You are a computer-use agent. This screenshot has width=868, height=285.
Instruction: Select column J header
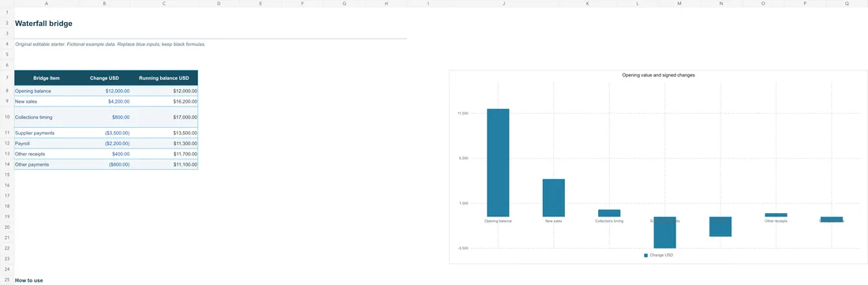(x=503, y=4)
